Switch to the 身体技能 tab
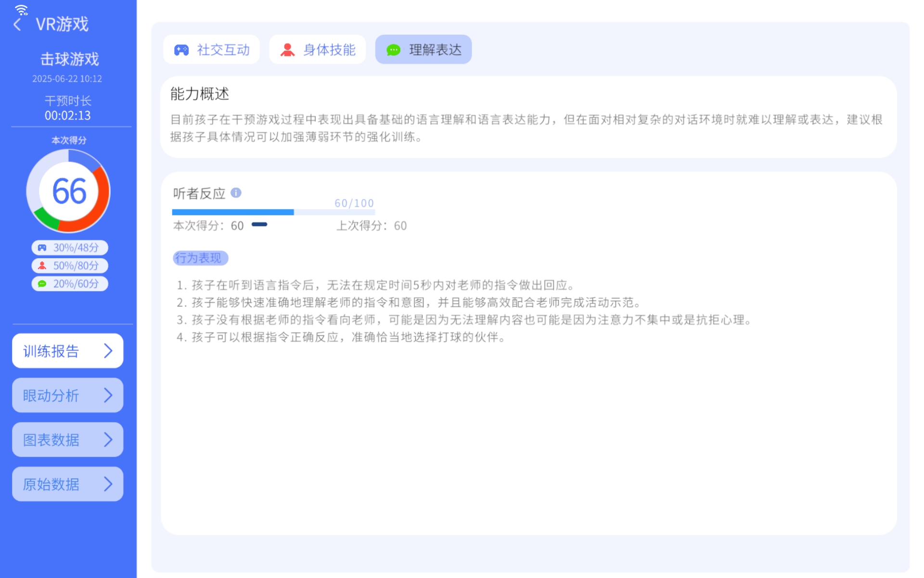The width and height of the screenshot is (924, 578). [x=318, y=49]
